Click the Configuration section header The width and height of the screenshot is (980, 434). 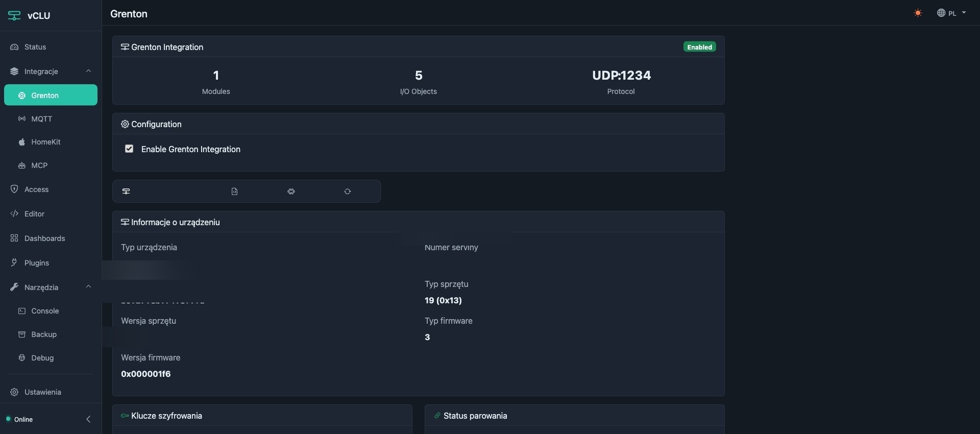418,124
